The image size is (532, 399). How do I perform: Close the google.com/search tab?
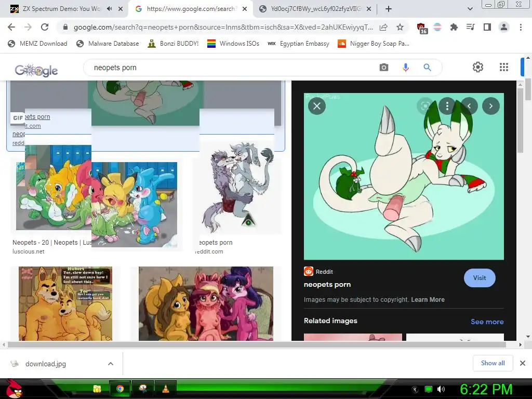[x=245, y=9]
